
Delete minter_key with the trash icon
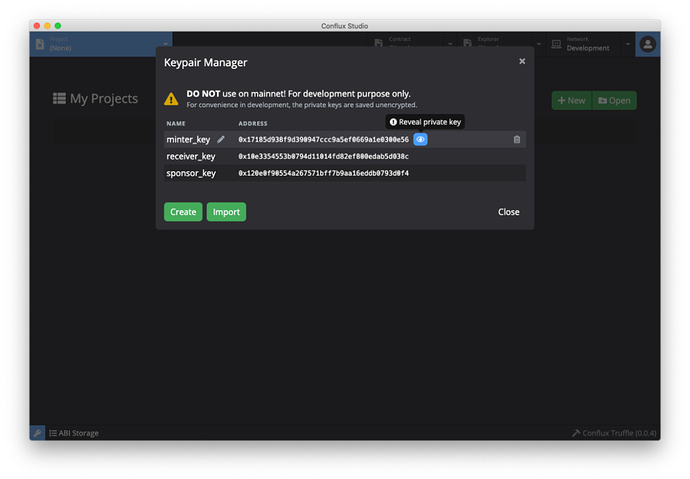[x=516, y=140]
